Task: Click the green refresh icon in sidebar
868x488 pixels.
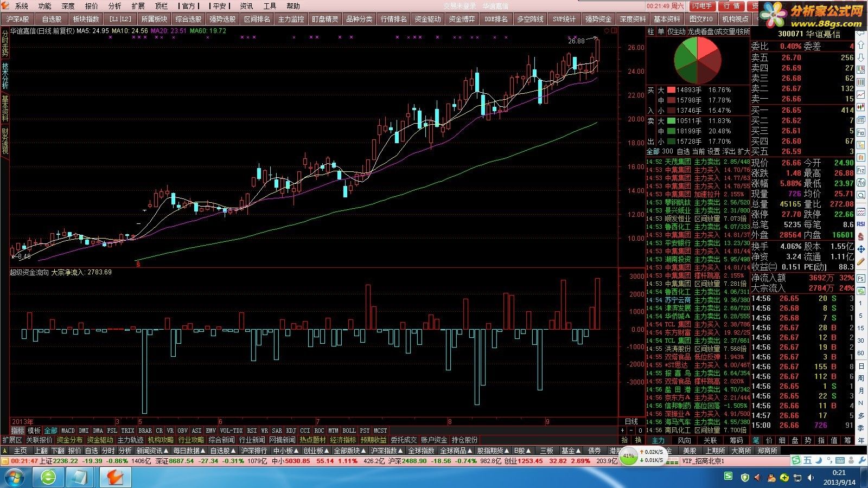Action: pos(861,291)
